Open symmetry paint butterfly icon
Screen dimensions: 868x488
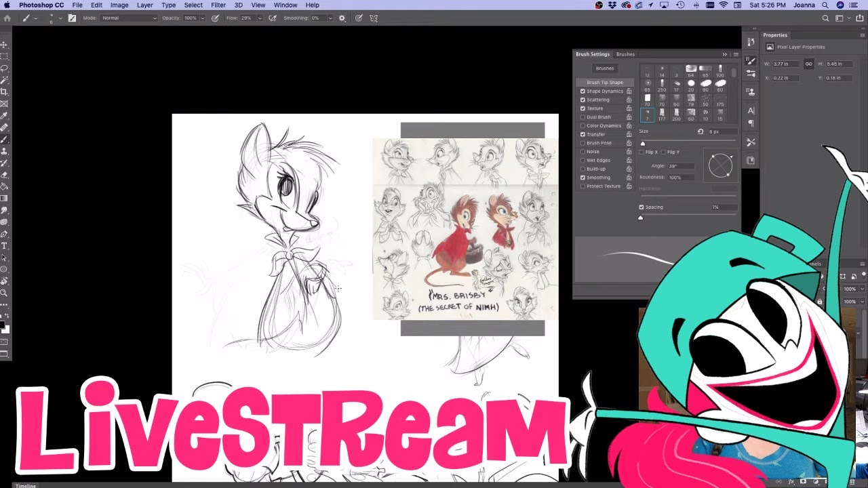374,18
